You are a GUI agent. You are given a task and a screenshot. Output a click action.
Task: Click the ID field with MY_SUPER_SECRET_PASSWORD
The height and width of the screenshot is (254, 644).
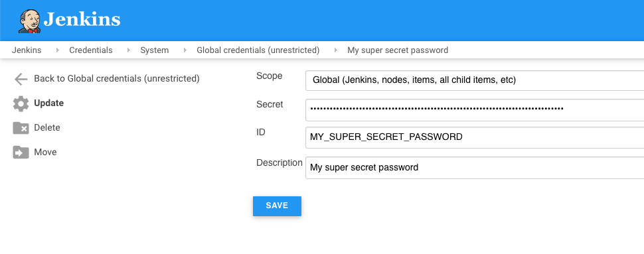point(475,137)
